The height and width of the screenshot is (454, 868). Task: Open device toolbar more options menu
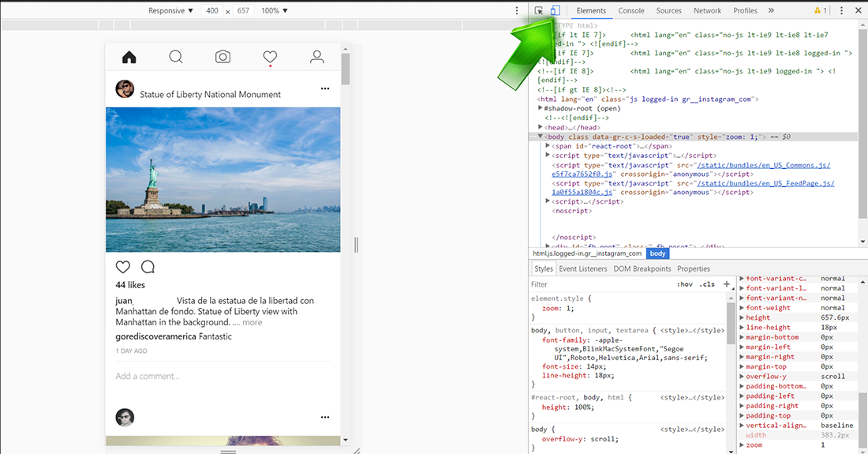click(517, 10)
